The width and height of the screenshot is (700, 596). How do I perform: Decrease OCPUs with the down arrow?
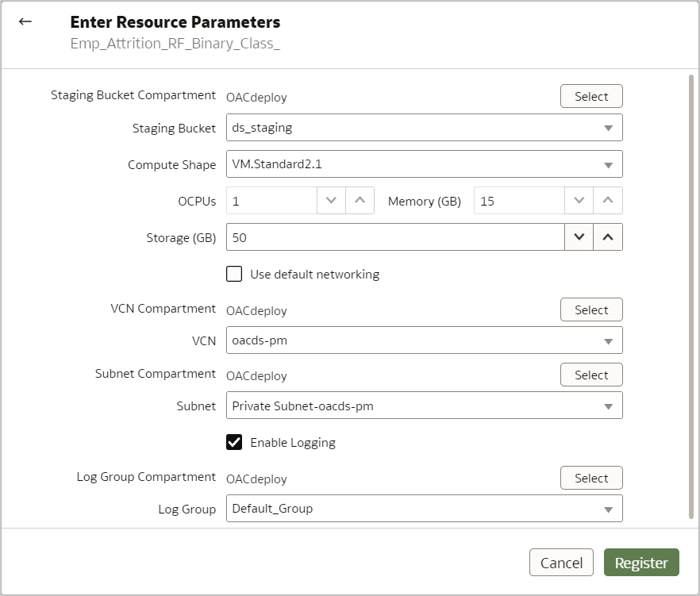click(x=331, y=201)
